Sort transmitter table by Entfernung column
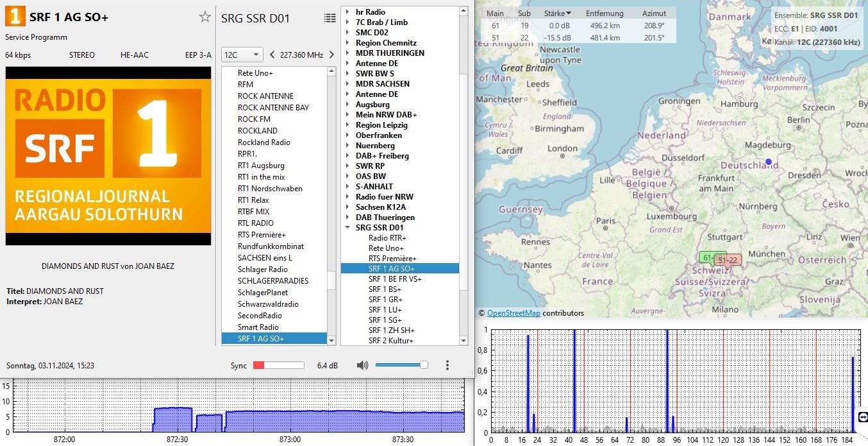The image size is (868, 446). point(606,13)
